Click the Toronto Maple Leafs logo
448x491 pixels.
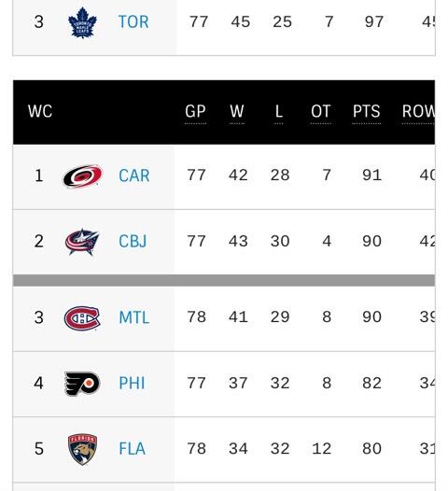click(x=82, y=22)
